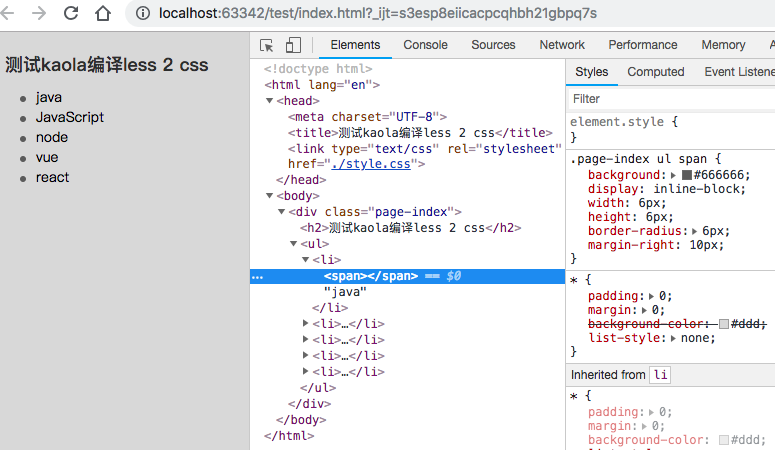
Task: Go back with the browser back arrow
Action: [x=7, y=13]
